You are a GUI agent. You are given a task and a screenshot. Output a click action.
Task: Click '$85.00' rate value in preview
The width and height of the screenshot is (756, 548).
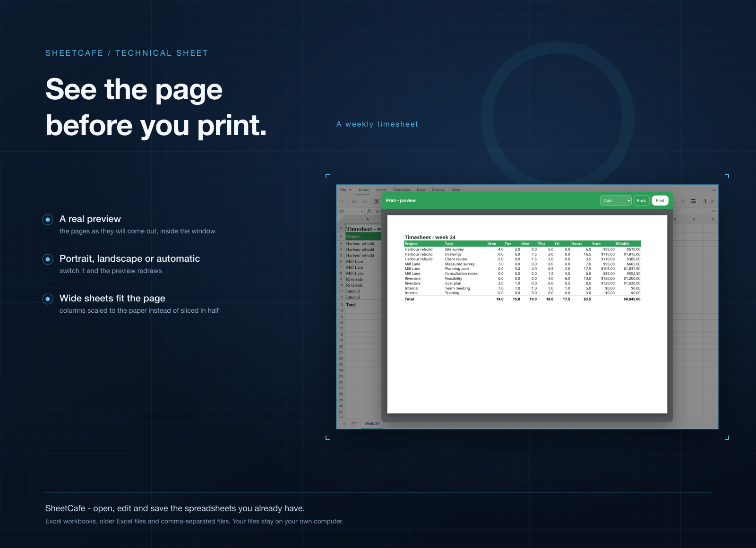[609, 274]
